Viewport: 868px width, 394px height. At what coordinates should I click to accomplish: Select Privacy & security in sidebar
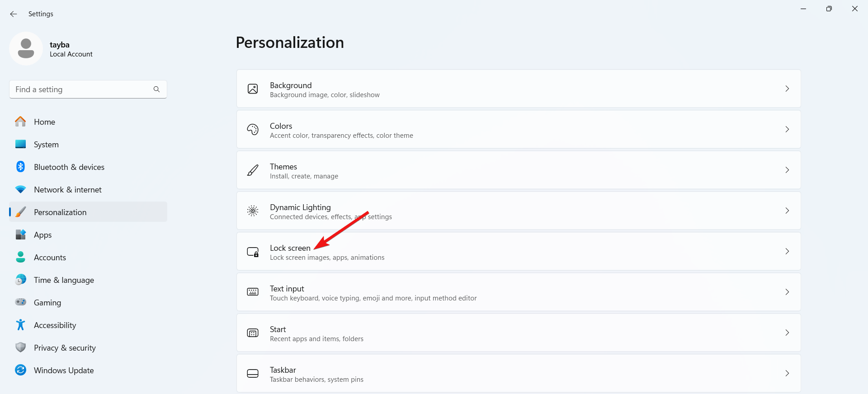point(65,348)
